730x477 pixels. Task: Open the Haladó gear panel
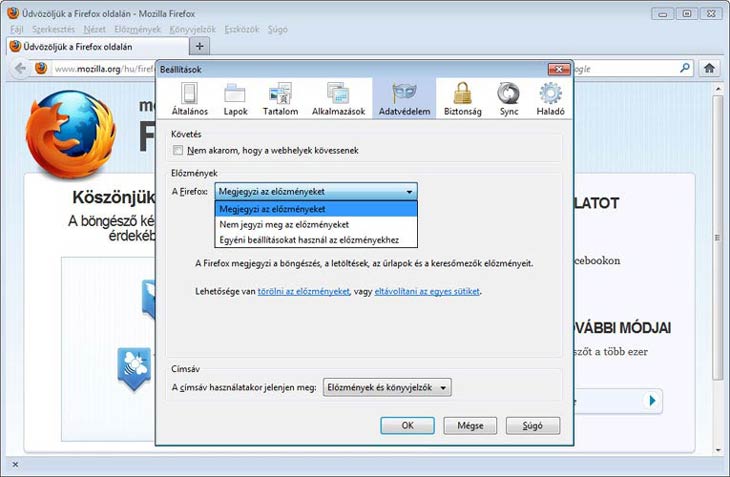550,98
